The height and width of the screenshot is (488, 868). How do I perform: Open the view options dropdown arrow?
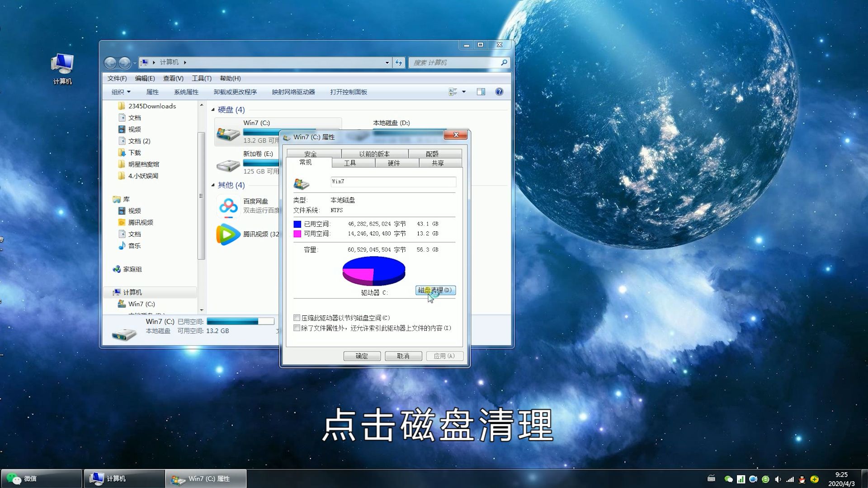coord(464,92)
